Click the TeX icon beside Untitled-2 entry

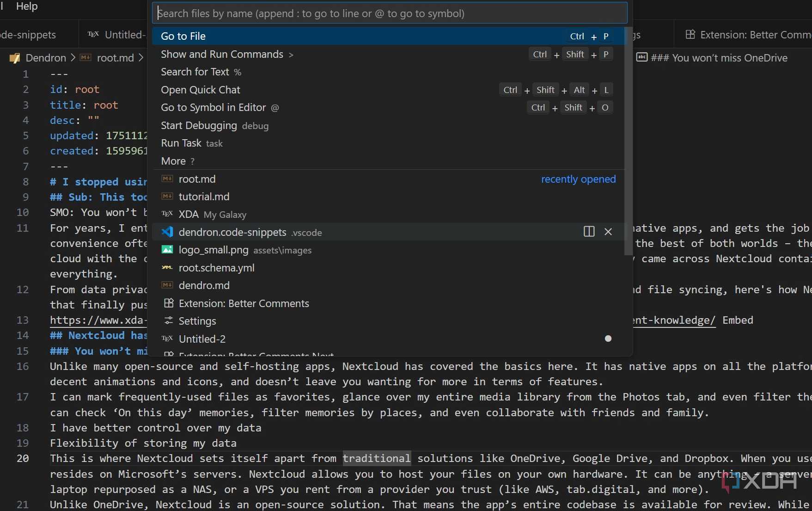pyautogui.click(x=167, y=339)
